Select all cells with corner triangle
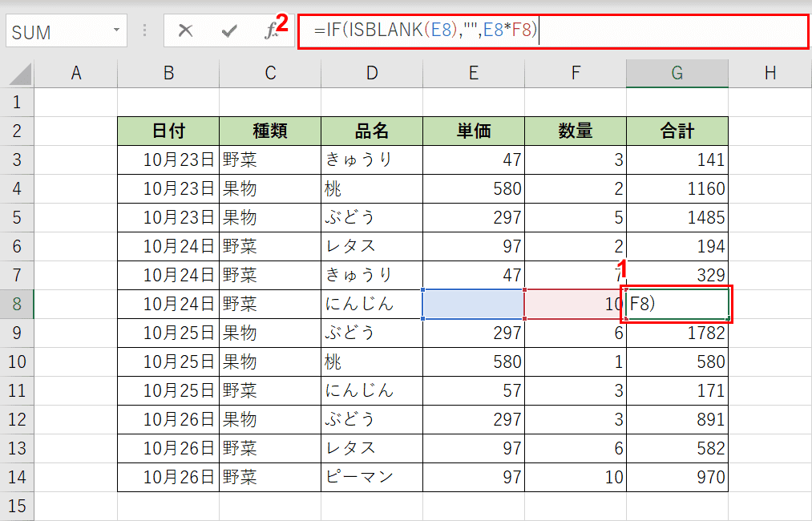This screenshot has width=812, height=521. (x=20, y=74)
